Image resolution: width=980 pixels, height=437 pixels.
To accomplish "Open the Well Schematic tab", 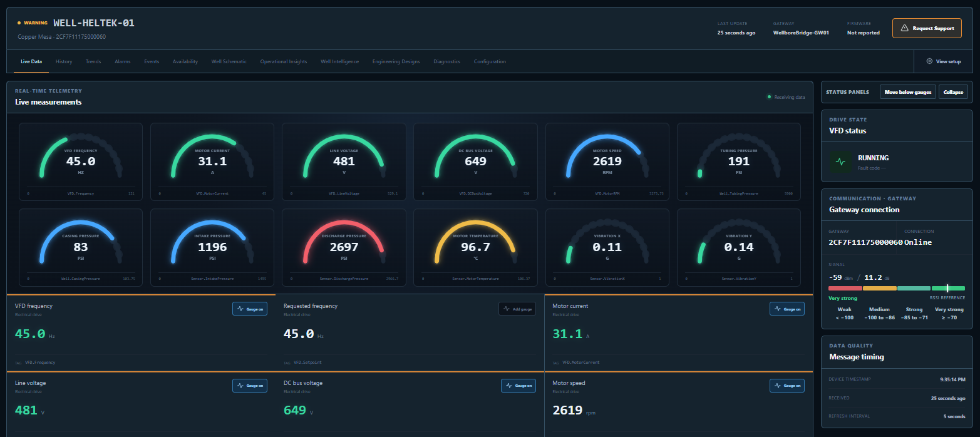I will pos(229,61).
